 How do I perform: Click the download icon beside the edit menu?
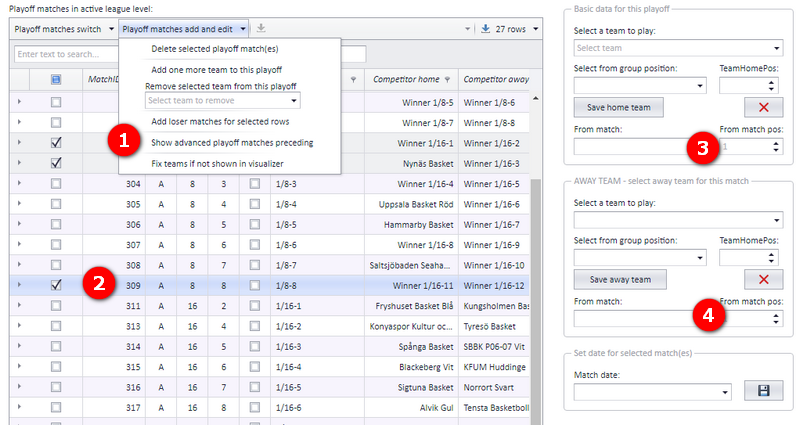tap(261, 29)
